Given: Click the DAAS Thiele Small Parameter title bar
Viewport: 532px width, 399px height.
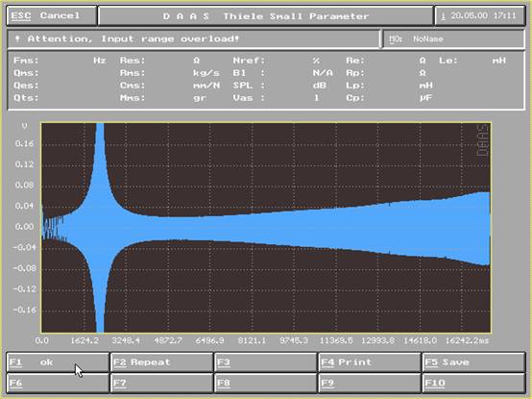Looking at the screenshot, I should [266, 15].
